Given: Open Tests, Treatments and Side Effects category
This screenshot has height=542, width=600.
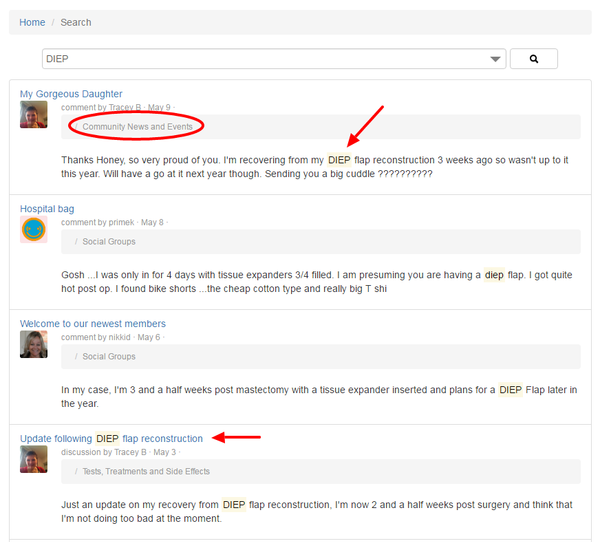Looking at the screenshot, I should point(146,471).
